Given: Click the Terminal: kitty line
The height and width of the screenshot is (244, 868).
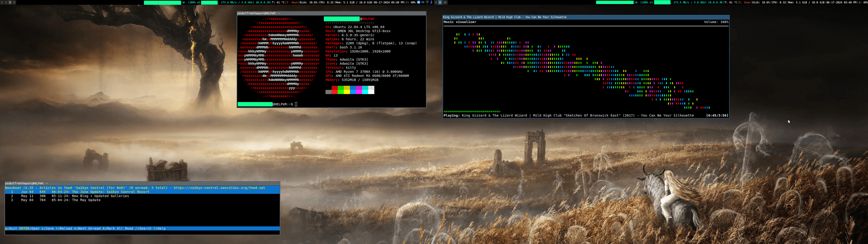Looking at the screenshot, I should tap(340, 67).
